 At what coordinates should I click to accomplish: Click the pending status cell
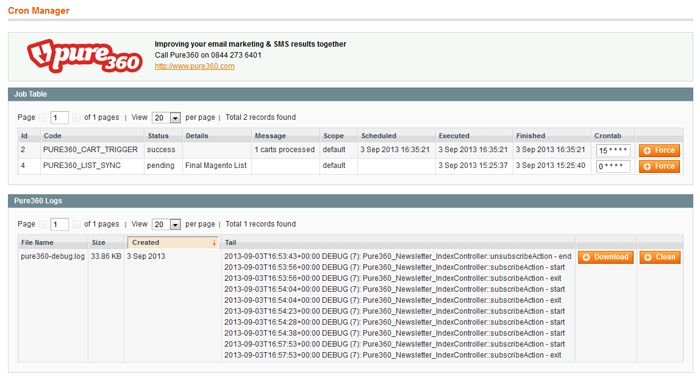click(x=161, y=165)
